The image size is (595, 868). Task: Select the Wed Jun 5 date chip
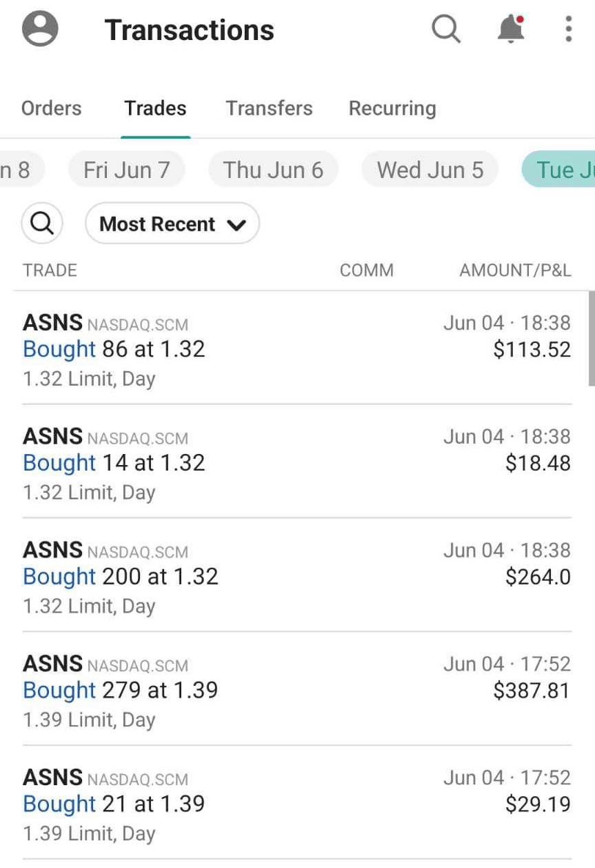coord(430,170)
